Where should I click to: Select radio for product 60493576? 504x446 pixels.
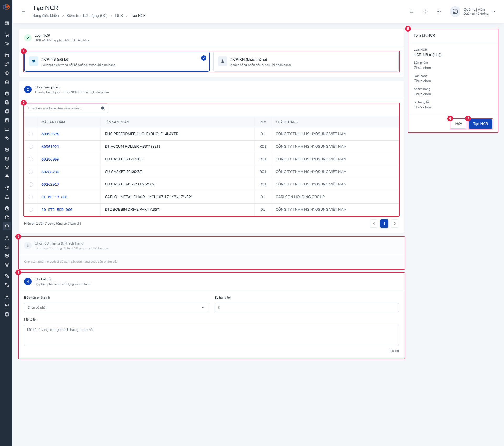31,134
